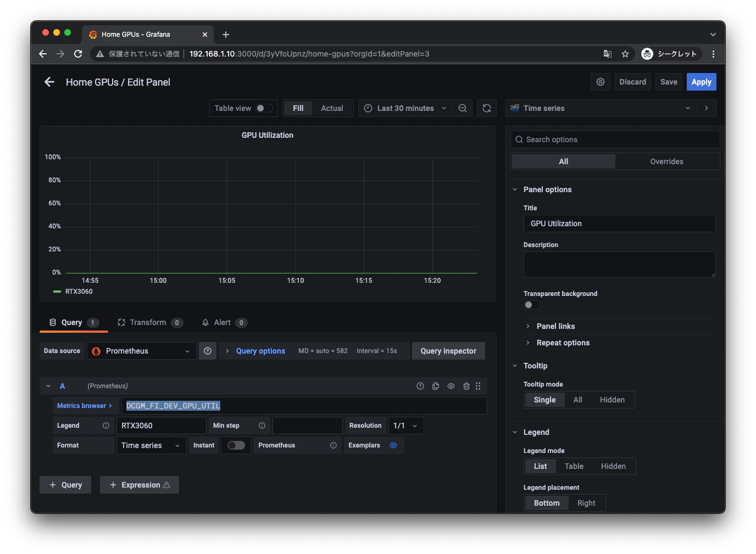This screenshot has width=756, height=554.
Task: Click the Min step info icon
Action: [x=262, y=426]
